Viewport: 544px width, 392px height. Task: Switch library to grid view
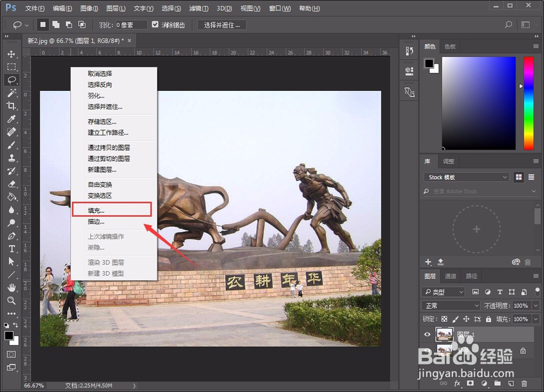518,177
